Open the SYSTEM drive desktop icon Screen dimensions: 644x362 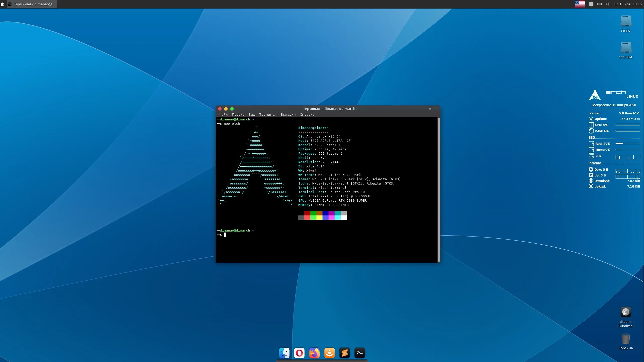(626, 50)
